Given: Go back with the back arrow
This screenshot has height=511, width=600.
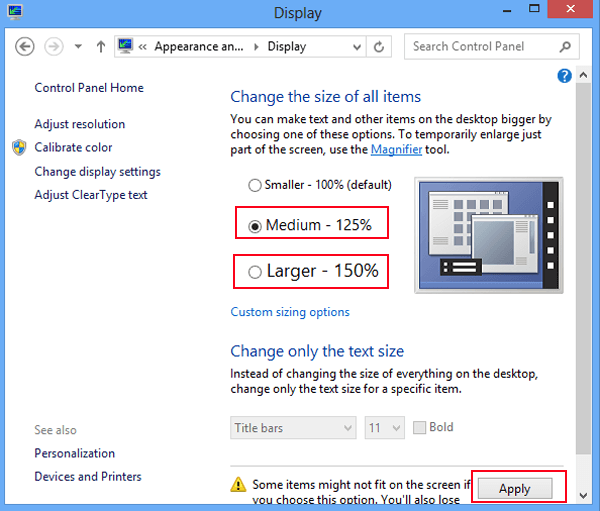Looking at the screenshot, I should point(25,47).
